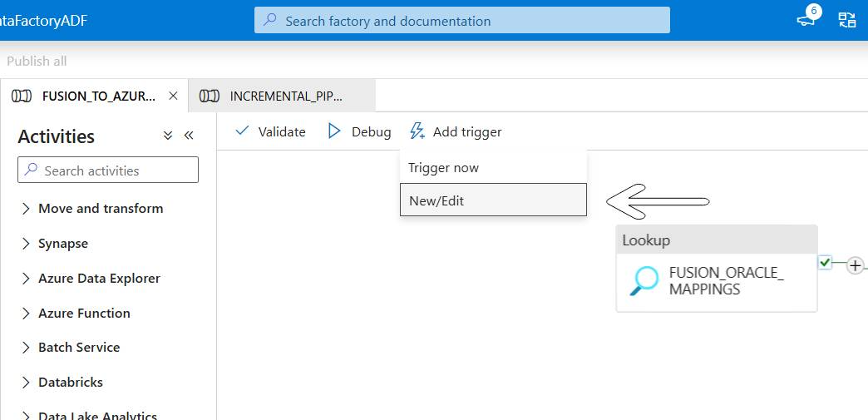The height and width of the screenshot is (420, 868).
Task: Expand the Batch Service category
Action: pyautogui.click(x=26, y=348)
